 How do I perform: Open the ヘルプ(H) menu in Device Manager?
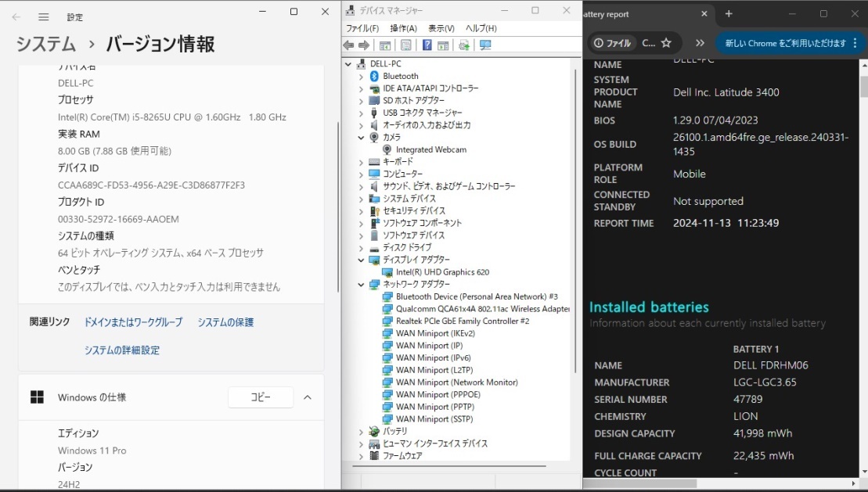(x=481, y=28)
